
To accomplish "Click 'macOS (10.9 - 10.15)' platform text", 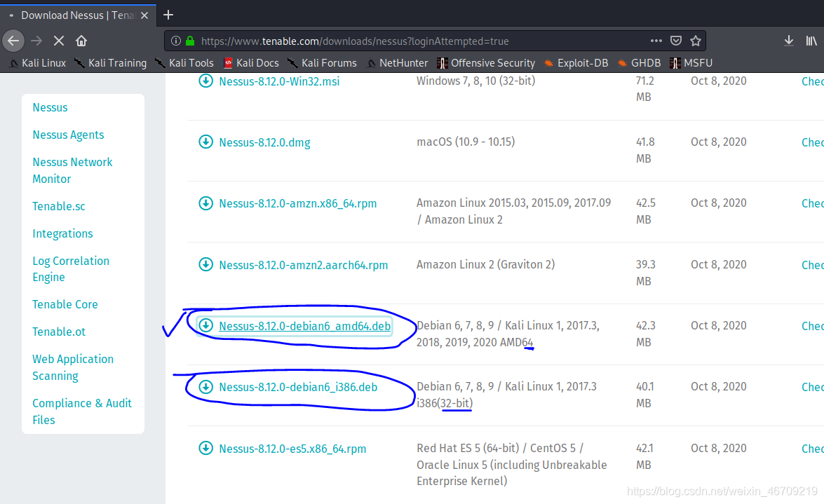I will coord(466,142).
